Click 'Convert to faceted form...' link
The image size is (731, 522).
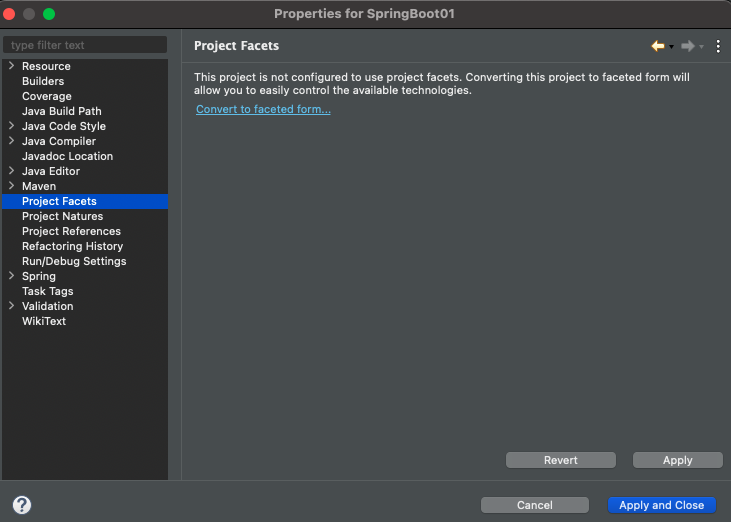(263, 109)
